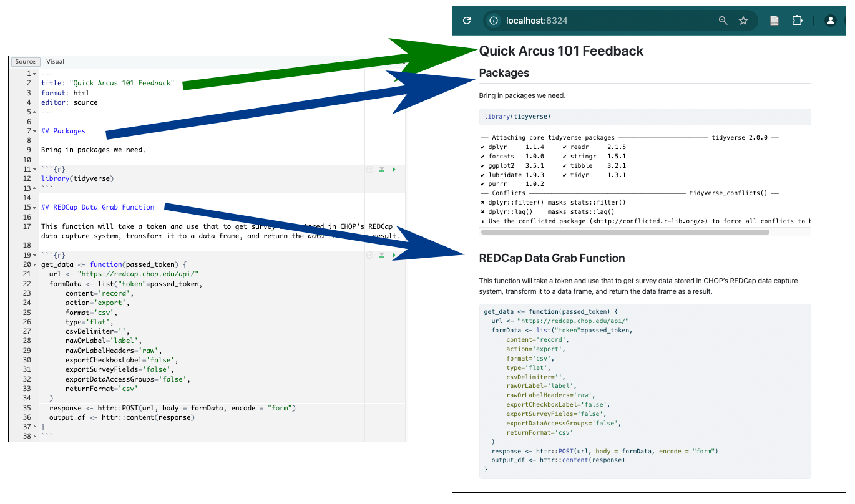Open the browser profile avatar icon
This screenshot has height=504, width=855.
coord(830,21)
